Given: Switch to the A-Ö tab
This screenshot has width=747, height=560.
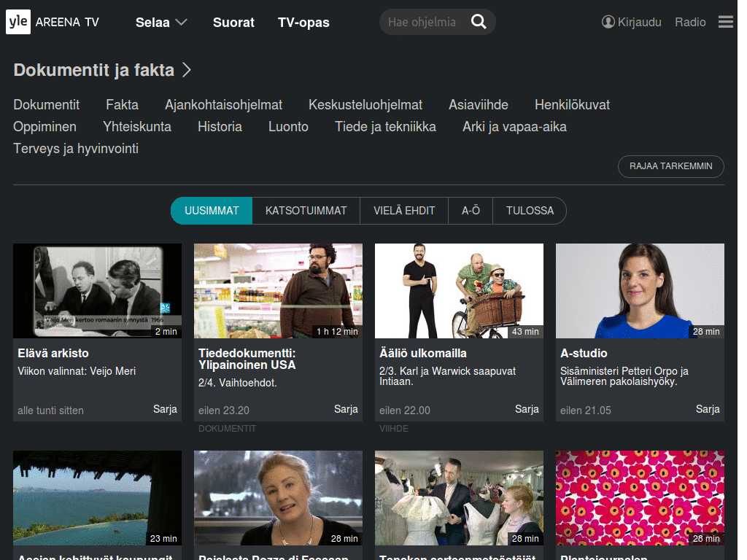Looking at the screenshot, I should coord(471,211).
